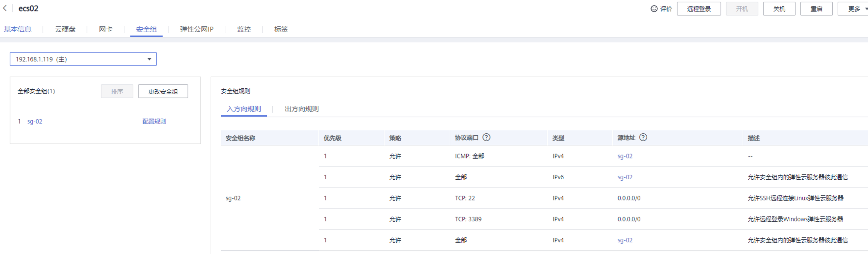Image resolution: width=868 pixels, height=254 pixels.
Task: Click the back arrow beside ecs02
Action: pyautogui.click(x=5, y=8)
